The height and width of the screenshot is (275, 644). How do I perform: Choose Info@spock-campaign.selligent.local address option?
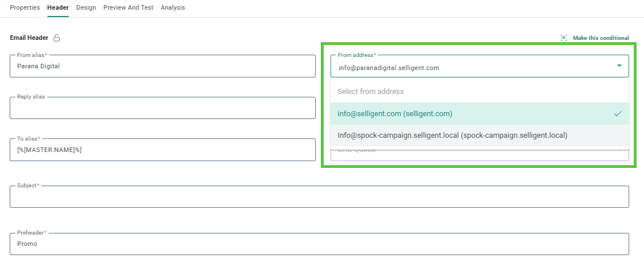point(453,136)
